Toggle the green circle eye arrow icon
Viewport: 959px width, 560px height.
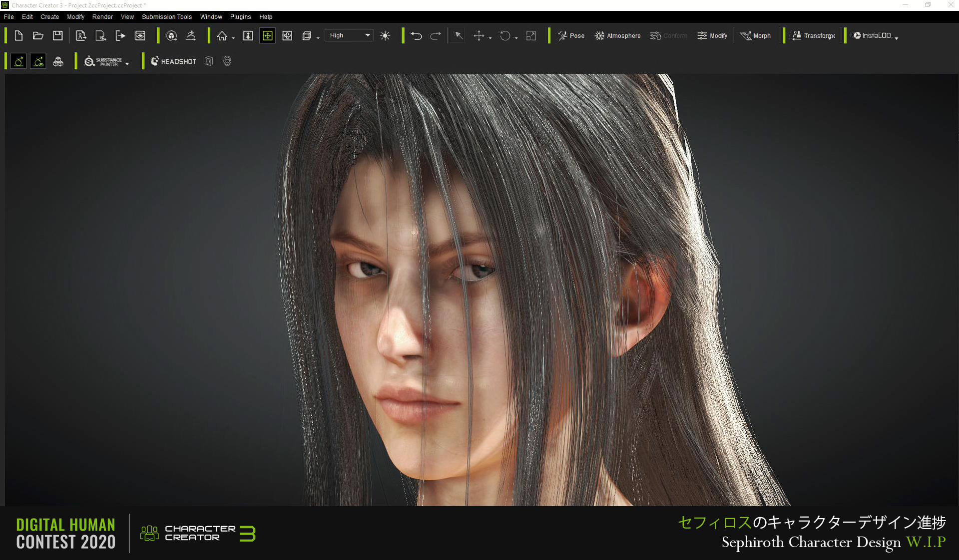(38, 61)
